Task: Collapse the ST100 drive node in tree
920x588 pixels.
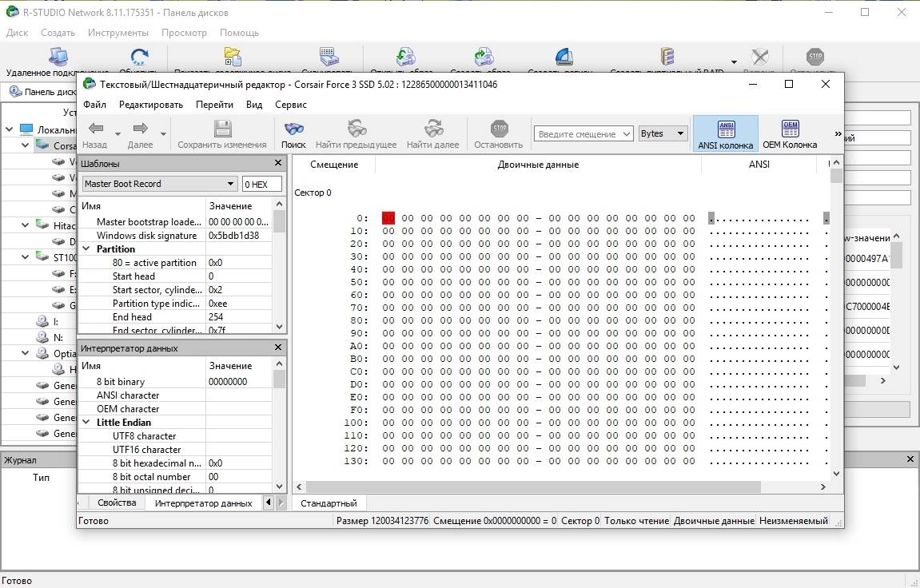Action: pos(26,256)
